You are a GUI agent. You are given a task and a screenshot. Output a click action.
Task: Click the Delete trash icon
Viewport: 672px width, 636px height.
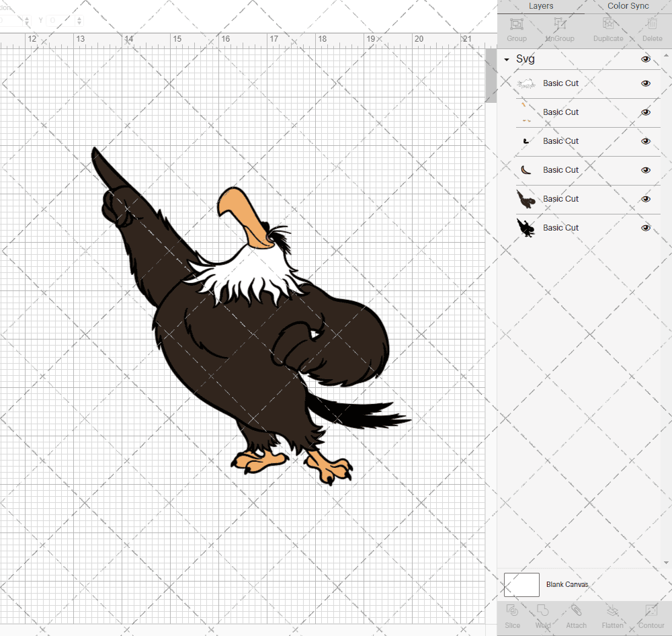click(652, 24)
